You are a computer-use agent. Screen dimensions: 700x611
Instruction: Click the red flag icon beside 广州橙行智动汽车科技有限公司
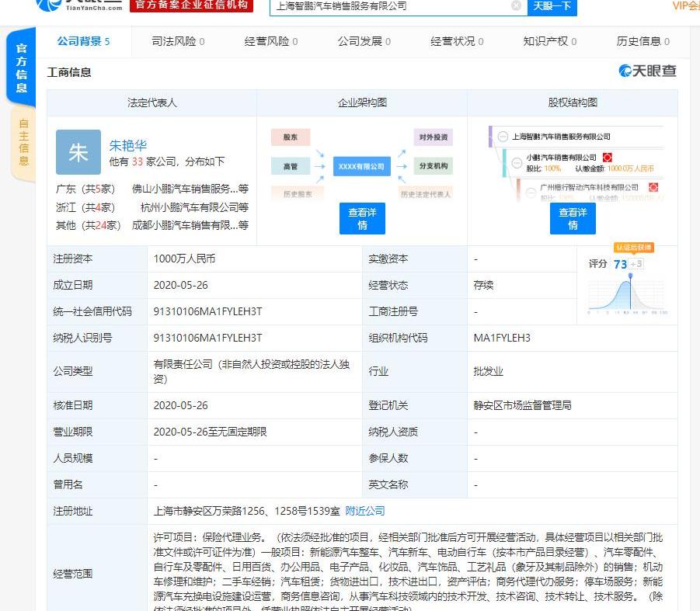(x=653, y=186)
